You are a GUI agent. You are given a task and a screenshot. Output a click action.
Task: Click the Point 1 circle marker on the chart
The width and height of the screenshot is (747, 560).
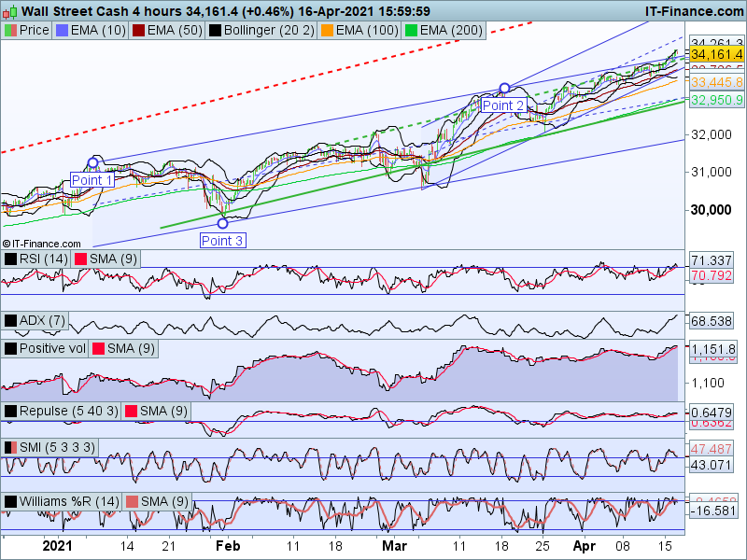pos(92,162)
